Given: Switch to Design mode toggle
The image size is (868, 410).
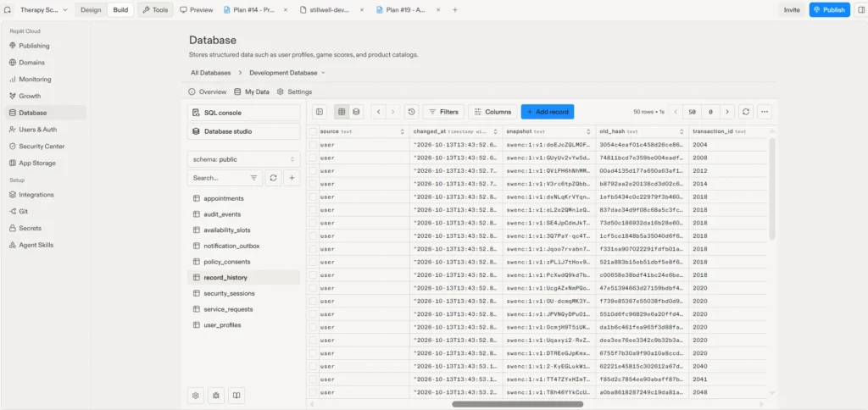Looking at the screenshot, I should tap(91, 10).
